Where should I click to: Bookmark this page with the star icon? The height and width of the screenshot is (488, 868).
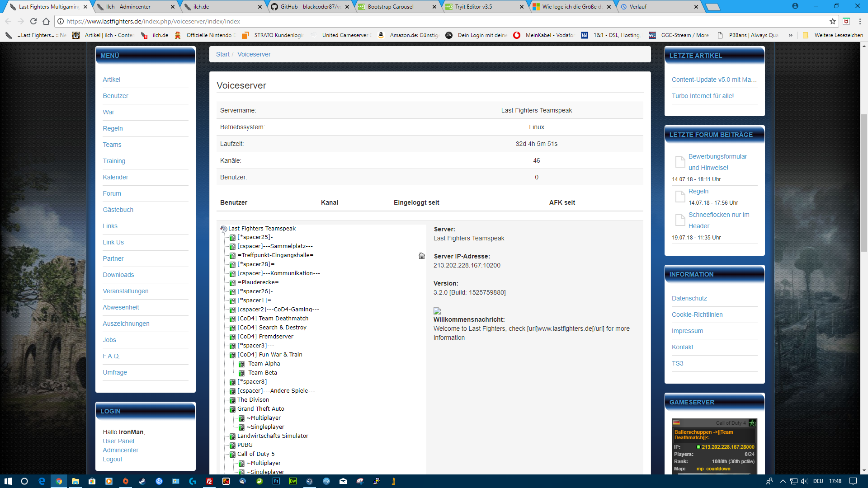pos(833,21)
